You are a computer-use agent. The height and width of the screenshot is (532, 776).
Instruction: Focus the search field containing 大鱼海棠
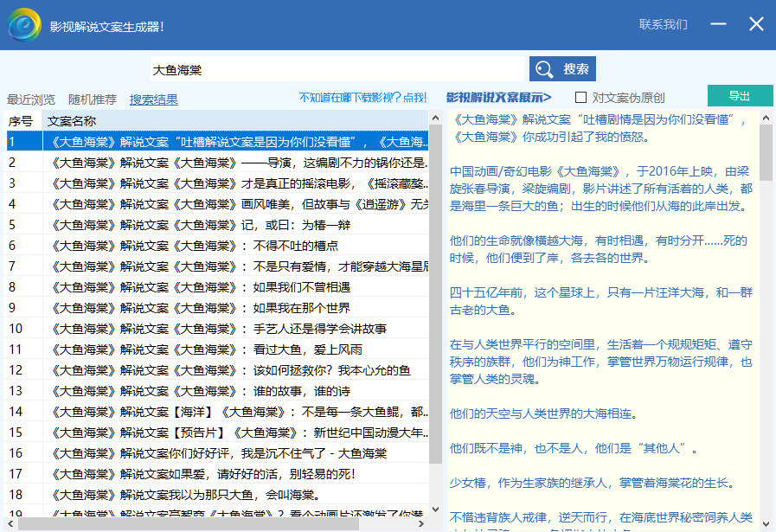[x=337, y=70]
